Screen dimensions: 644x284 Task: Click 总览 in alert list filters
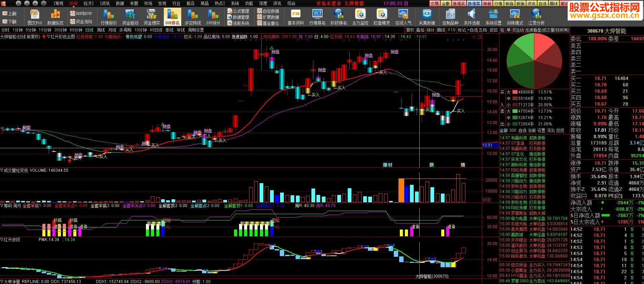[x=560, y=130]
